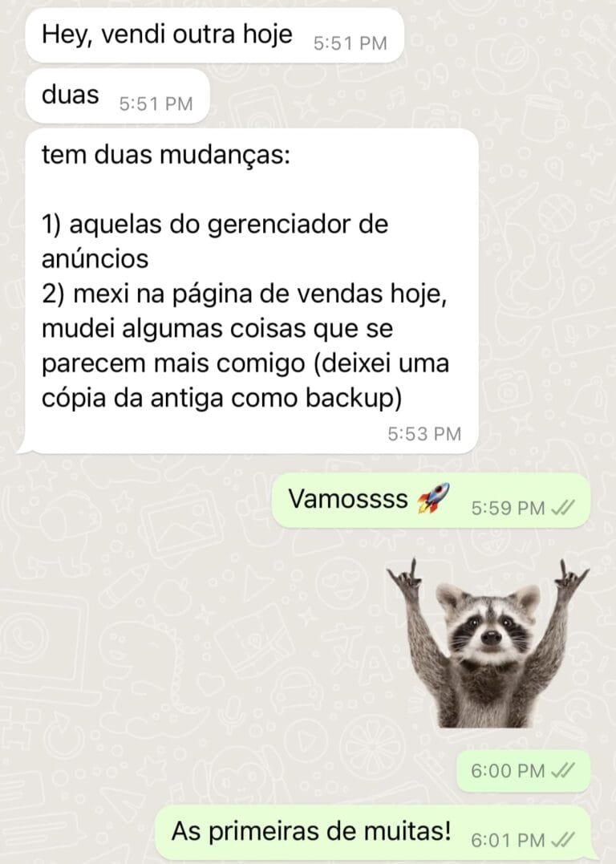616x864 pixels.
Task: Tap the 5:51 PM time on first message
Action: tap(351, 43)
